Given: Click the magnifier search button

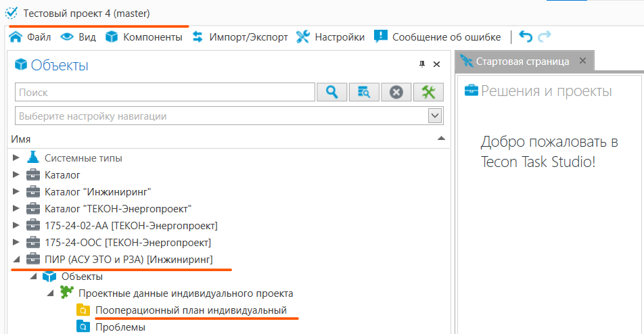Looking at the screenshot, I should tap(331, 93).
